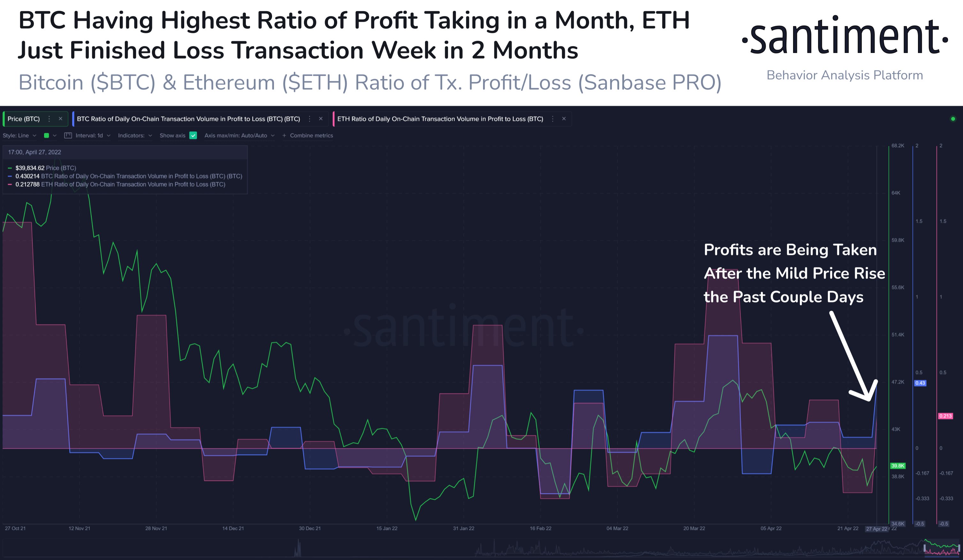Click the plus icon beside Combine metrics

tap(284, 135)
